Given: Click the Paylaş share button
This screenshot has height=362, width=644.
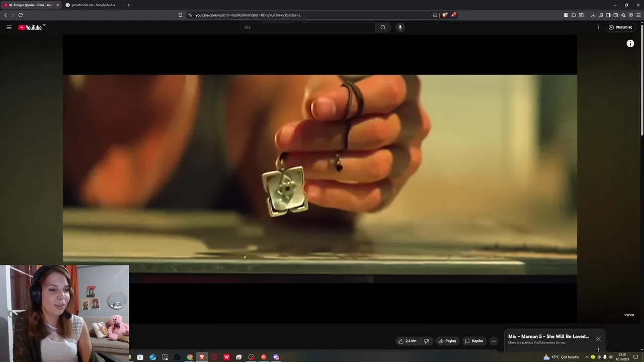Looking at the screenshot, I should pos(447,341).
